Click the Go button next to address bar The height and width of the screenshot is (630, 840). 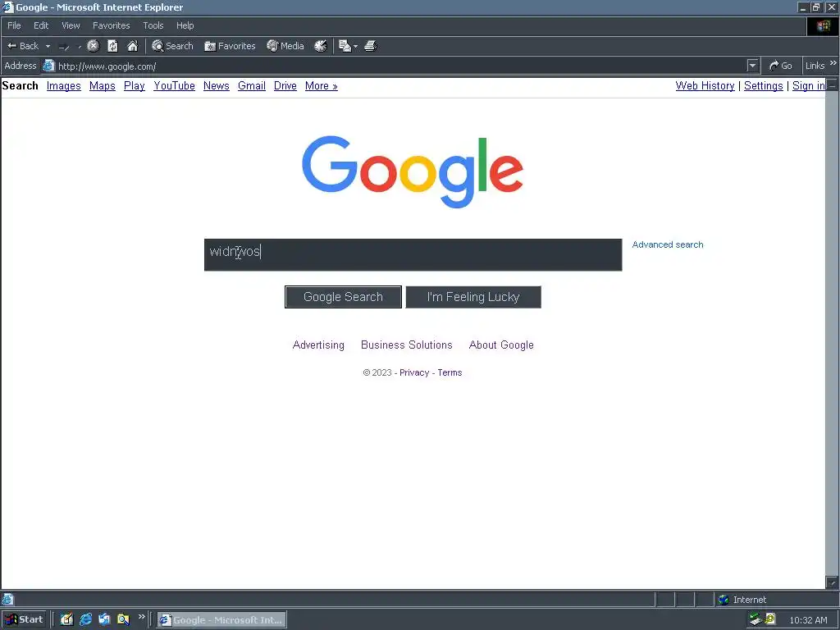coord(781,66)
